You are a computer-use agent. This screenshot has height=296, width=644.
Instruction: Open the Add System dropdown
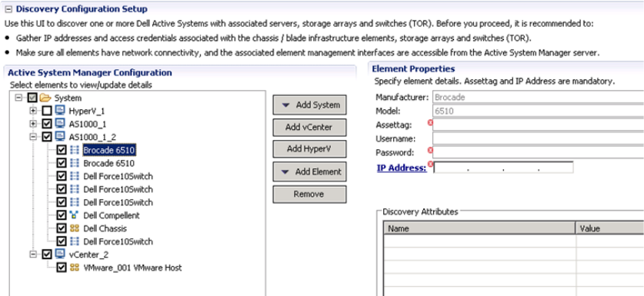tap(309, 105)
